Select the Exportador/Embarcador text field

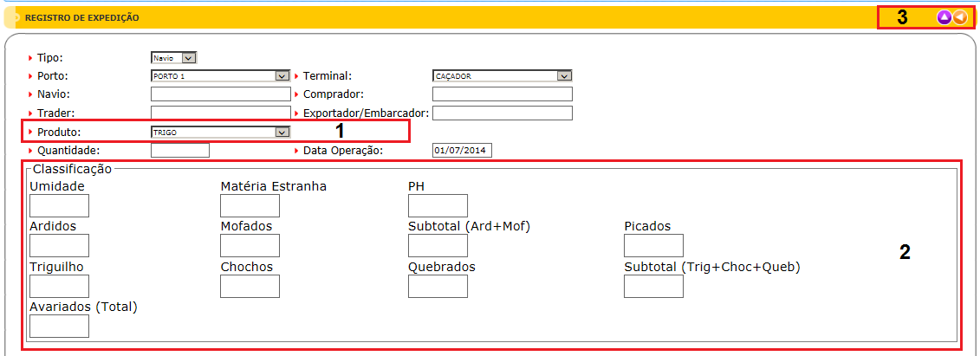(502, 113)
